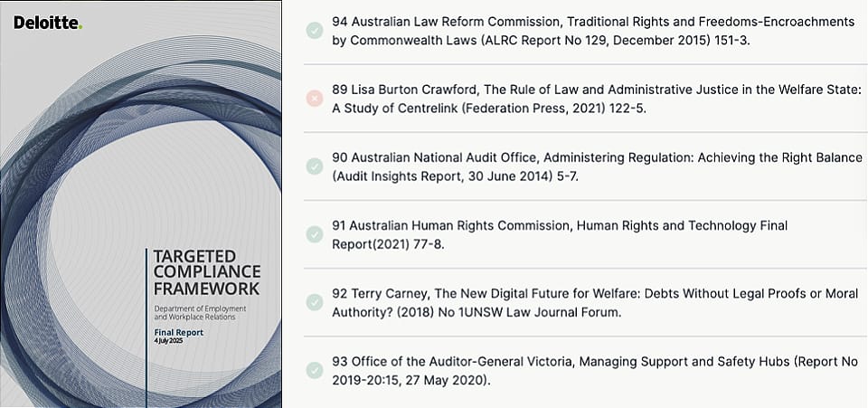
Task: Click the green check icon beside citation 94
Action: coord(314,31)
